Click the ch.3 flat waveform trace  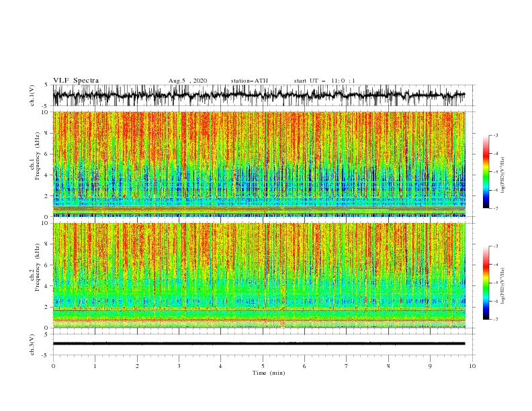click(259, 344)
